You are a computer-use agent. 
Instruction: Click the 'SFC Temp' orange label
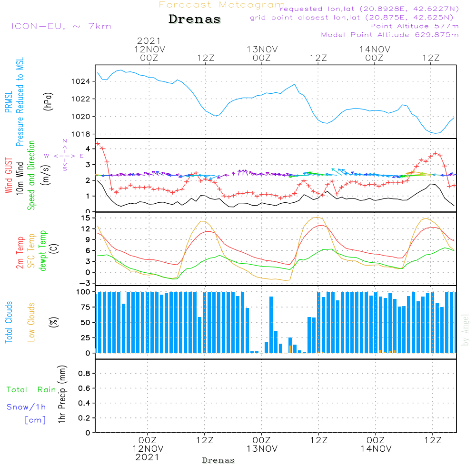(31, 251)
